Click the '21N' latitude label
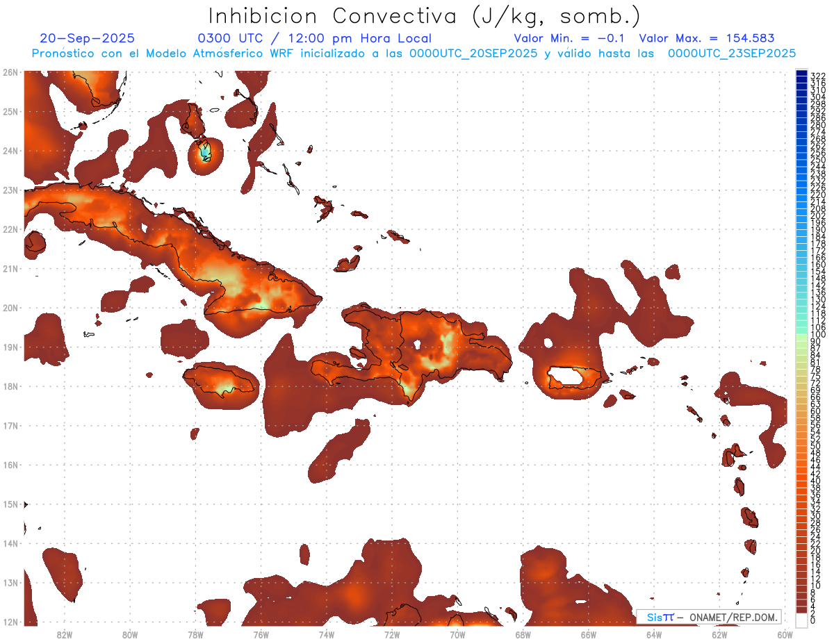Screen dimensions: 834x644 [x=10, y=268]
